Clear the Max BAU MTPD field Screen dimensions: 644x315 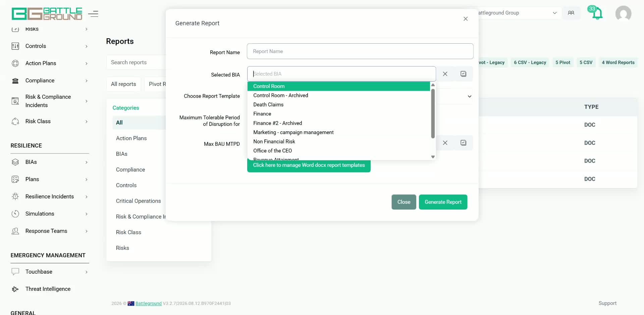(x=445, y=143)
